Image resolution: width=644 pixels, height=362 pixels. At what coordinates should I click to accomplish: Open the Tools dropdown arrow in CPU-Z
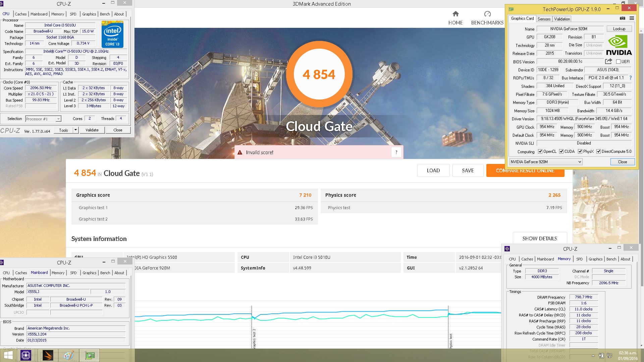pyautogui.click(x=75, y=130)
